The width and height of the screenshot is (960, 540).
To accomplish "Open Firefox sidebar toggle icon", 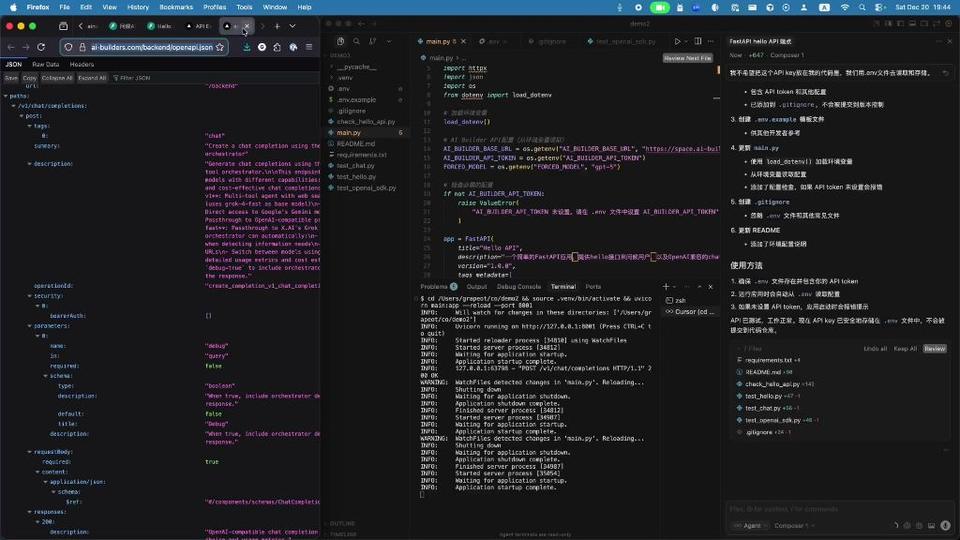I will pos(63,26).
